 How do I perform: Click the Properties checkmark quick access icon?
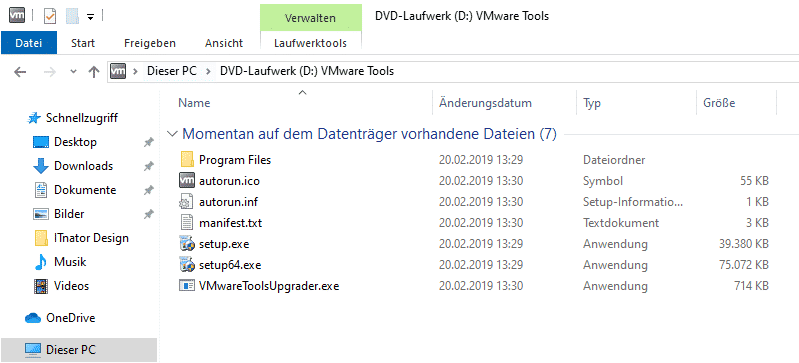coord(49,16)
